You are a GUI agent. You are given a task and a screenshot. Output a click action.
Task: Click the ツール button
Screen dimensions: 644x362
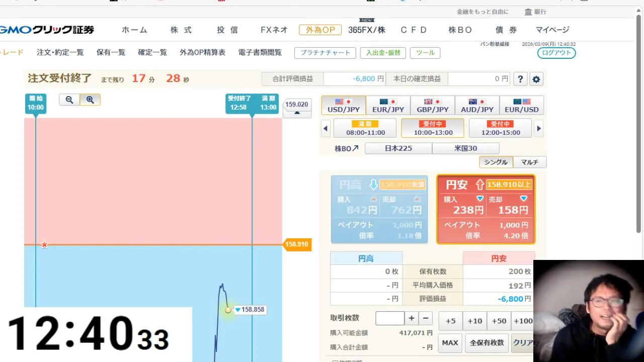click(425, 53)
